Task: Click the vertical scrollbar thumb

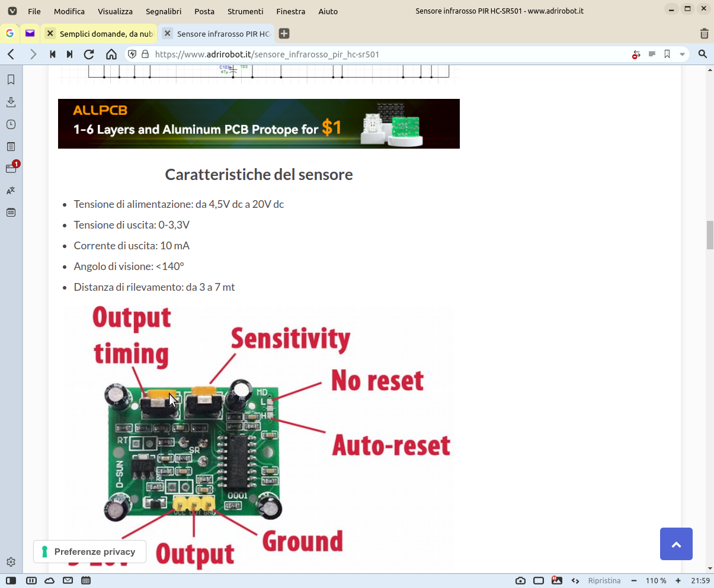Action: click(x=710, y=235)
